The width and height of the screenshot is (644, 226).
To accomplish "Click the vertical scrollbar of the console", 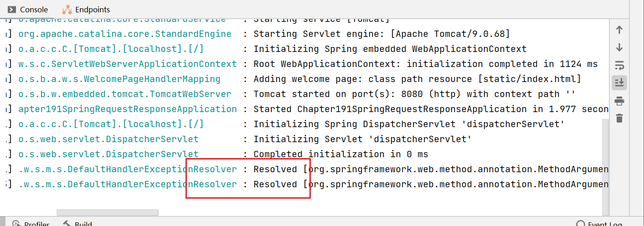I will point(605,164).
